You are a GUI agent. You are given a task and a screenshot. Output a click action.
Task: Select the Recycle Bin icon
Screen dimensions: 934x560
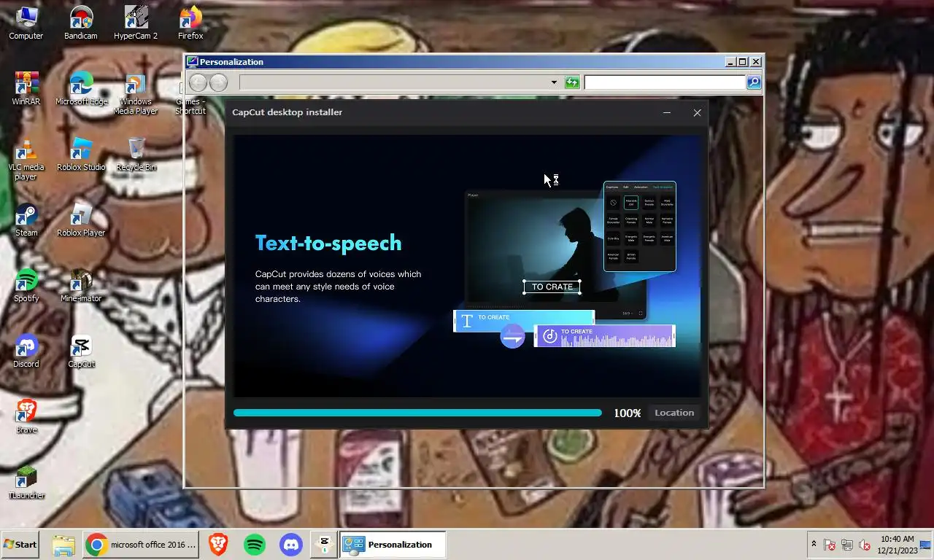(x=136, y=154)
